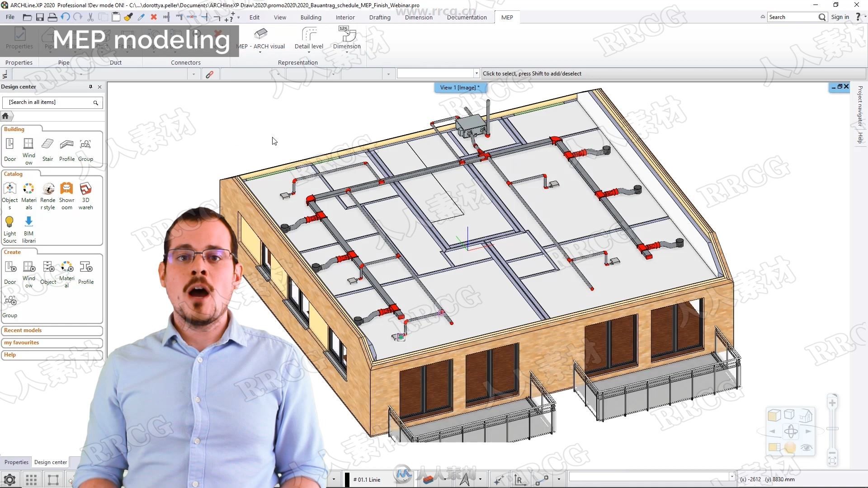Click My Favourites link in Design center
868x488 pixels.
[x=21, y=342]
